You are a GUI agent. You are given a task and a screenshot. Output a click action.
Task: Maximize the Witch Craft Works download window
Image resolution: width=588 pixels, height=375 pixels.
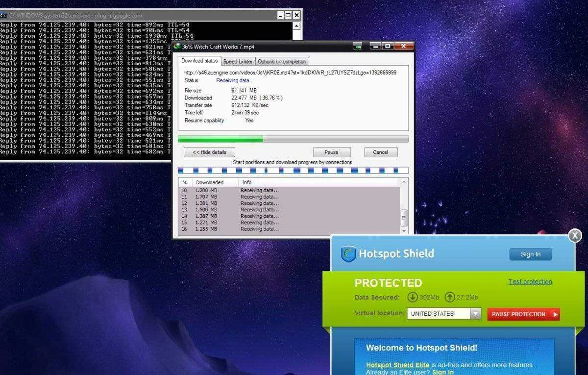(x=388, y=46)
